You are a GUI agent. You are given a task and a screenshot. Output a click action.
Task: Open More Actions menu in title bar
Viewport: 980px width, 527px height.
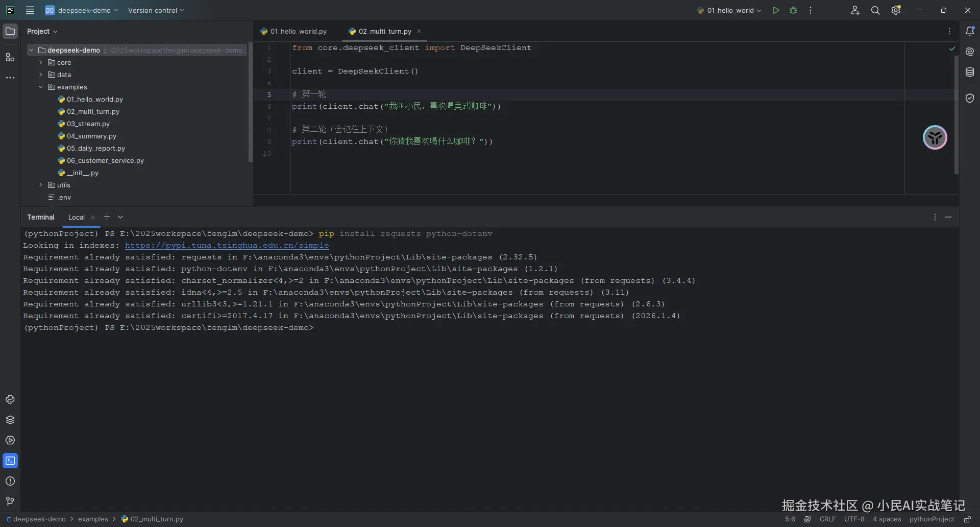pyautogui.click(x=811, y=10)
